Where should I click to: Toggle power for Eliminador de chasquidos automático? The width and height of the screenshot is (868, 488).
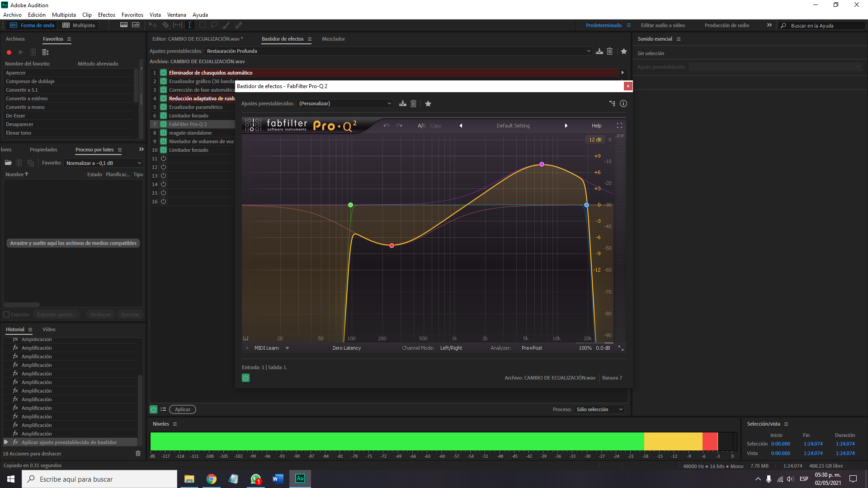164,73
